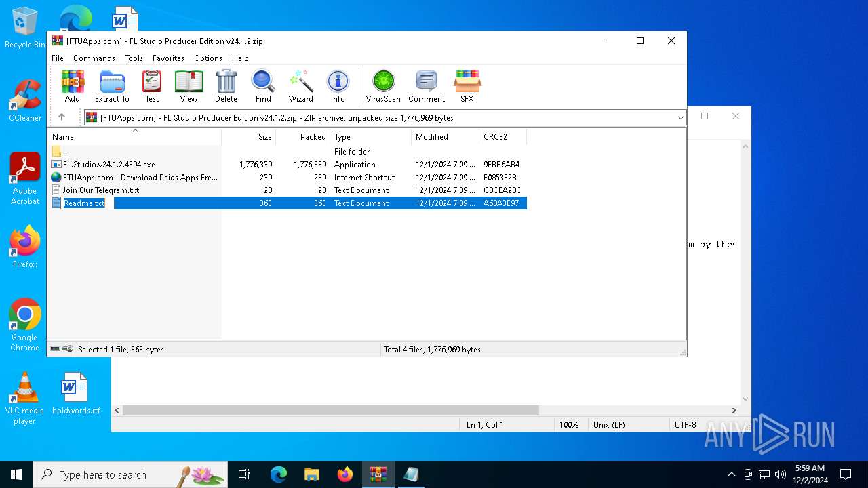Click the key icon in WinRAR status bar
This screenshot has height=488, width=868.
[x=68, y=349]
